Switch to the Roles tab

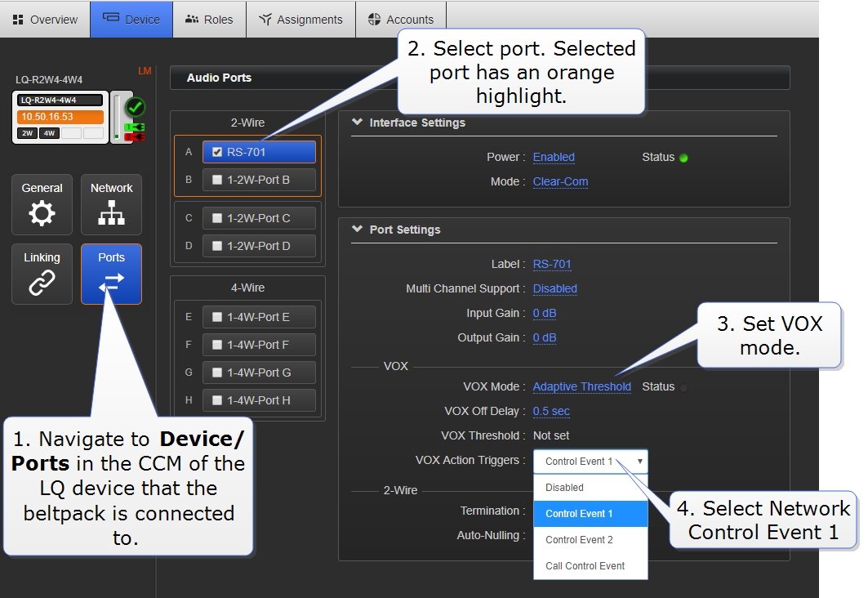click(209, 20)
